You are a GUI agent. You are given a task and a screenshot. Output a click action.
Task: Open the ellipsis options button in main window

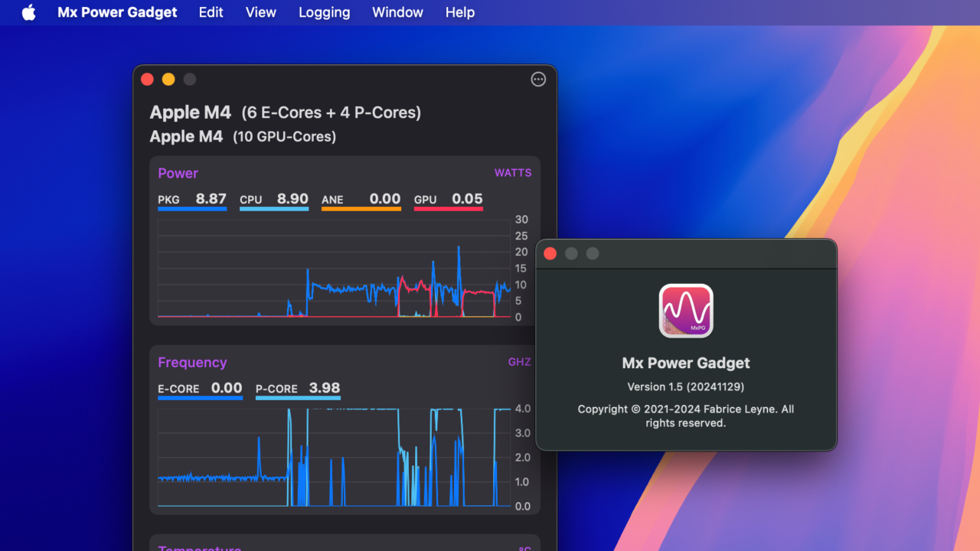[x=538, y=80]
